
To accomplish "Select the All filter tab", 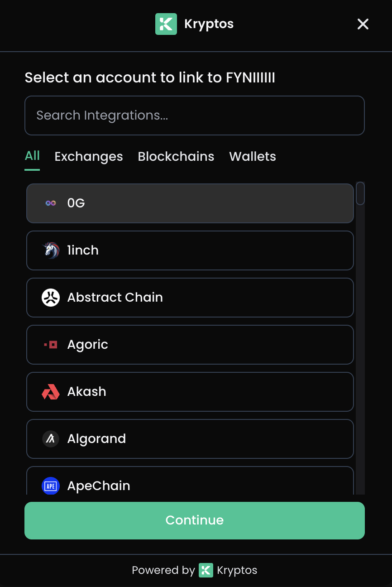I will click(x=32, y=156).
